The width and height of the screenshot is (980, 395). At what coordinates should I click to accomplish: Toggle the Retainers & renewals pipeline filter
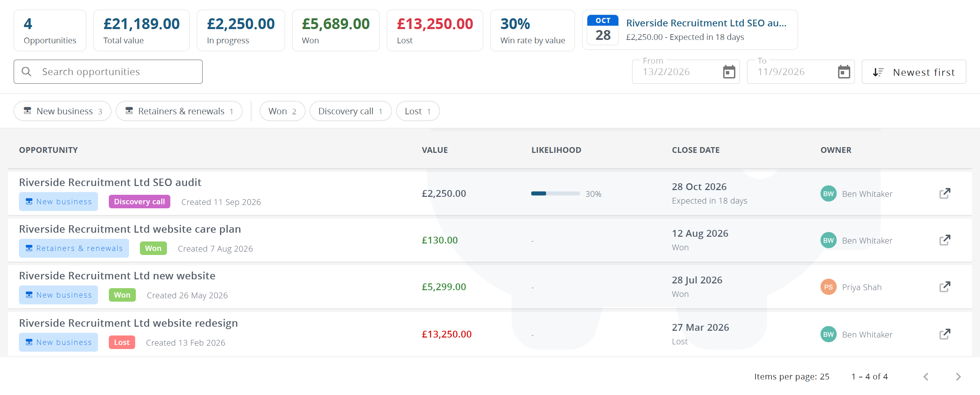coord(179,111)
